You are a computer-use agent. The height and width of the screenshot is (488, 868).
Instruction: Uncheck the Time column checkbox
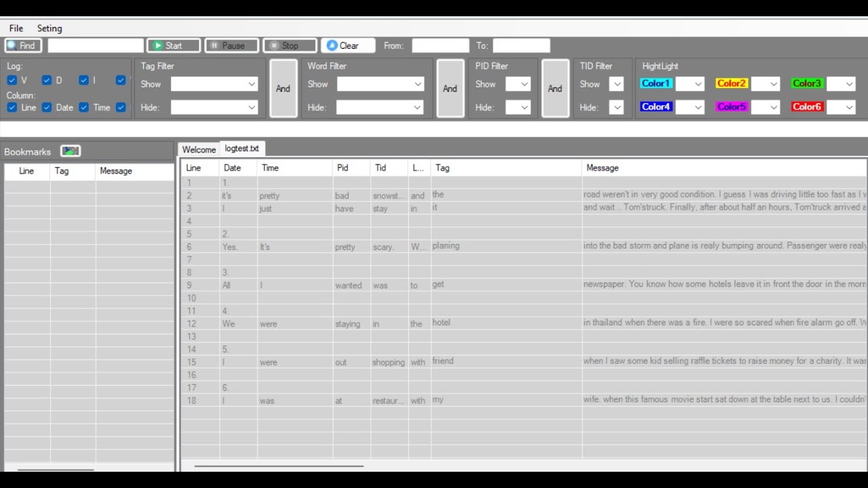click(83, 107)
